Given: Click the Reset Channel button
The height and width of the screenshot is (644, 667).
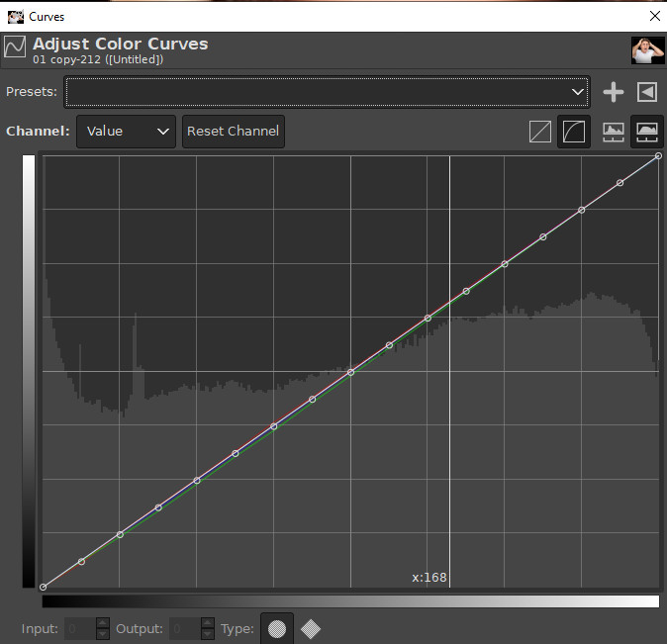Looking at the screenshot, I should coord(234,132).
